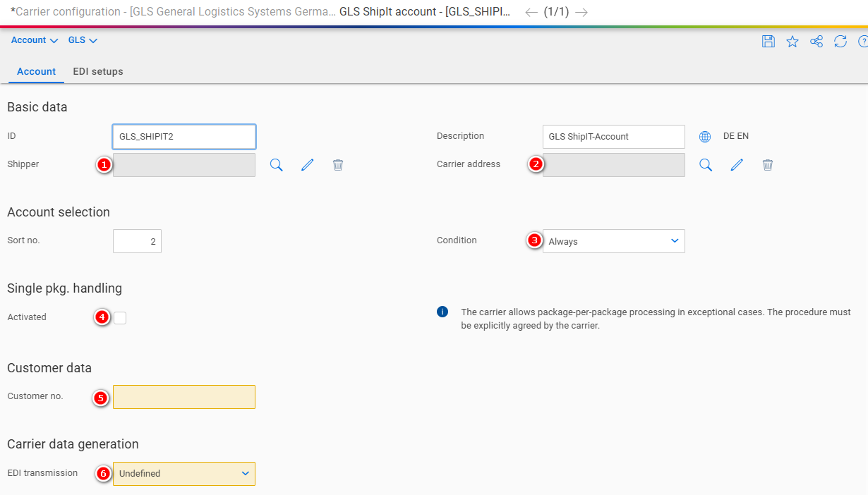
Task: Click the Single pkg. handling heading
Action: 64,288
